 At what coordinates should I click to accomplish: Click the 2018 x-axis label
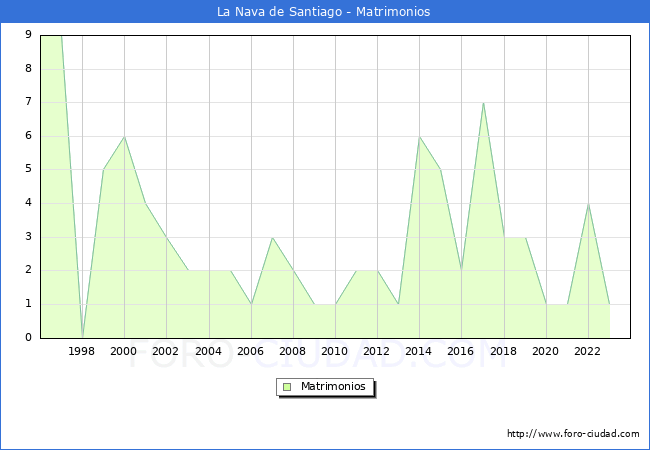504,351
